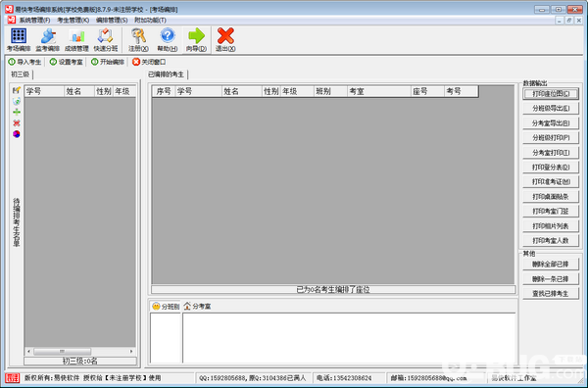Launch the 快速分班 tool

106,40
